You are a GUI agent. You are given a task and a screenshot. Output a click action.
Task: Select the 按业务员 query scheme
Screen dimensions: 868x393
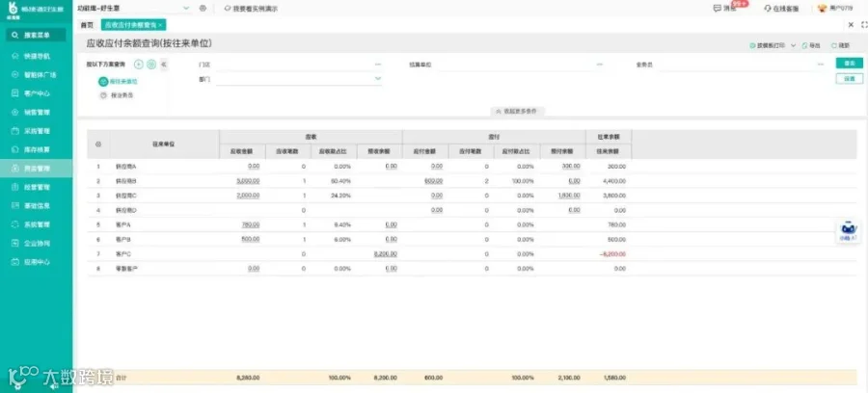tap(117, 95)
